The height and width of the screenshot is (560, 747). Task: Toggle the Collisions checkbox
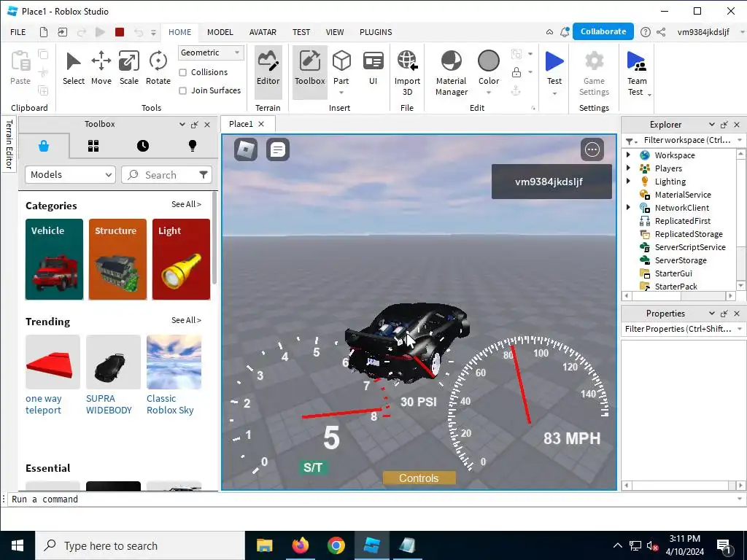tap(182, 72)
